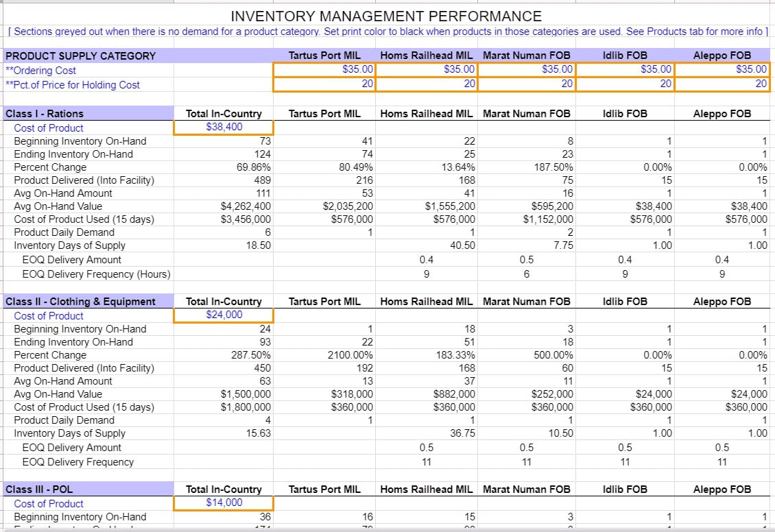Click the 216 product delivered cell

365,180
